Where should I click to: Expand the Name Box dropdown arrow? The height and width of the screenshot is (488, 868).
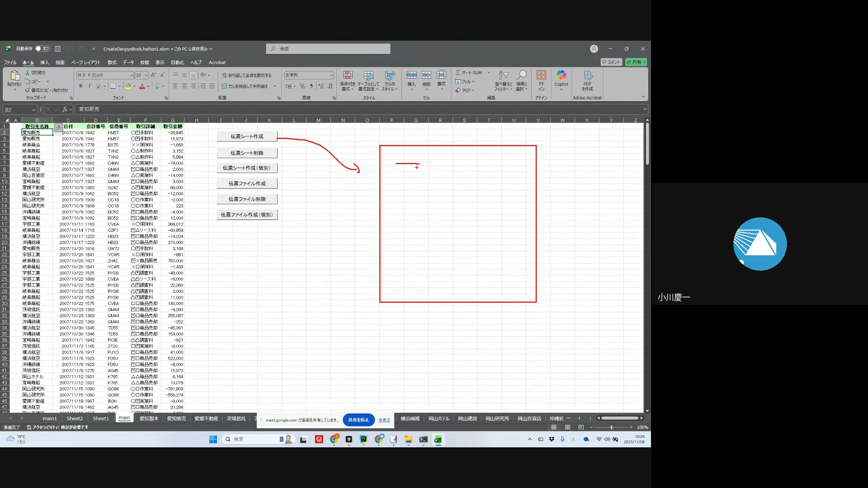click(x=33, y=109)
